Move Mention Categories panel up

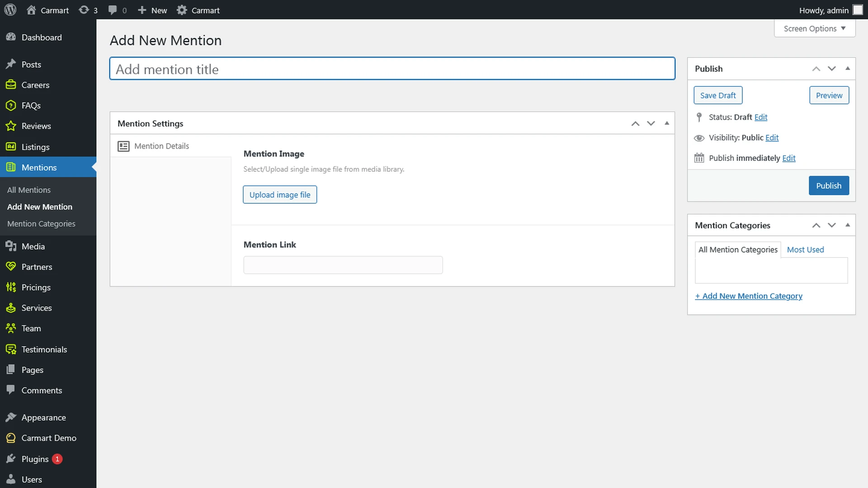click(816, 225)
